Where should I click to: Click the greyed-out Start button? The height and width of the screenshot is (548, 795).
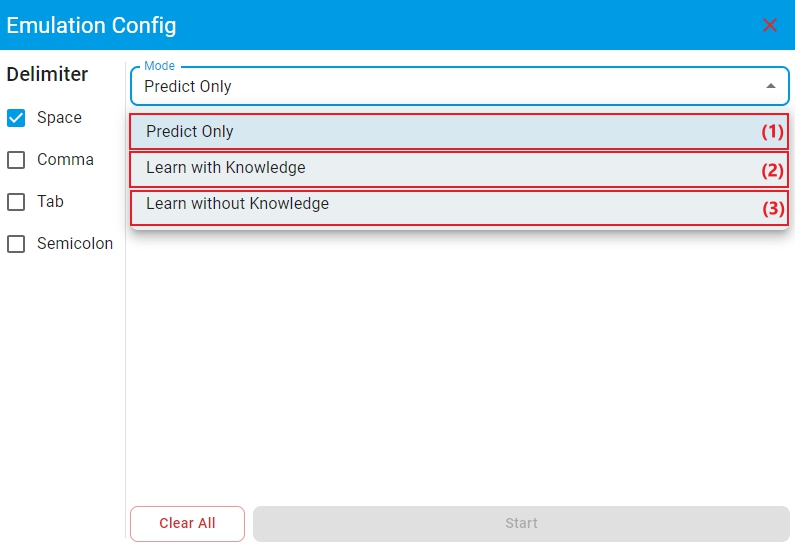(521, 523)
